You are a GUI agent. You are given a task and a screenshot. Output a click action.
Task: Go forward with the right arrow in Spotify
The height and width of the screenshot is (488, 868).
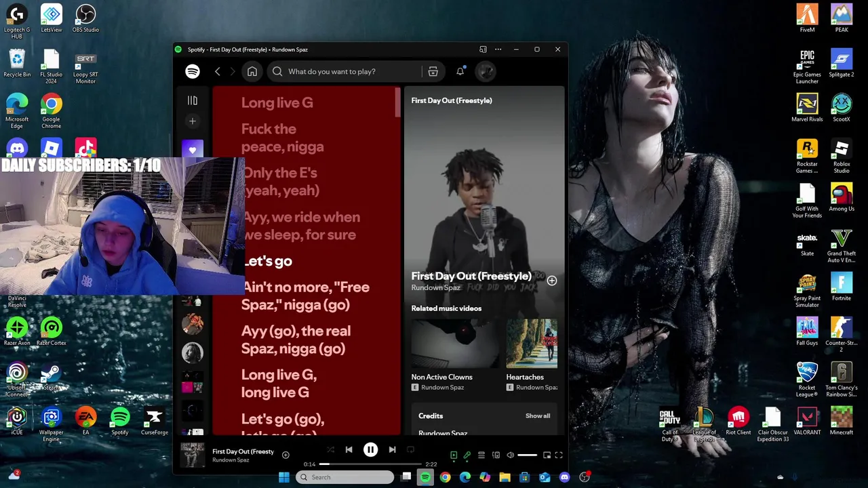click(x=233, y=71)
